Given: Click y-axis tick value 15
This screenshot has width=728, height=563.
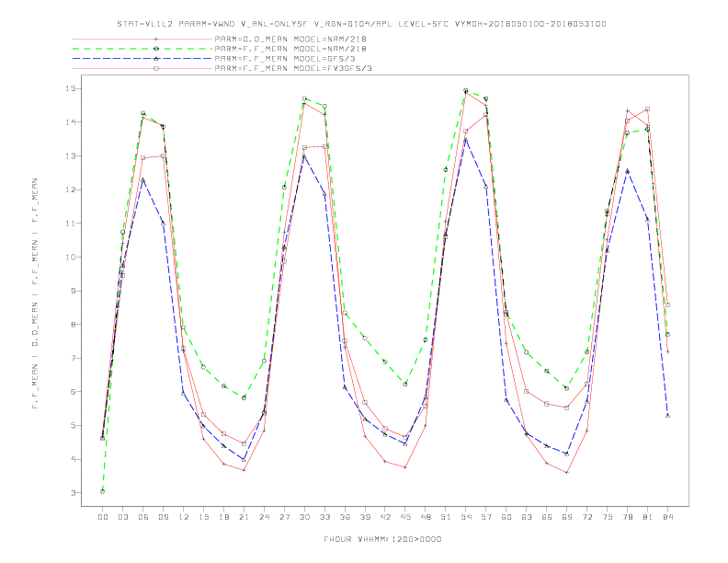Looking at the screenshot, I should click(x=70, y=88).
